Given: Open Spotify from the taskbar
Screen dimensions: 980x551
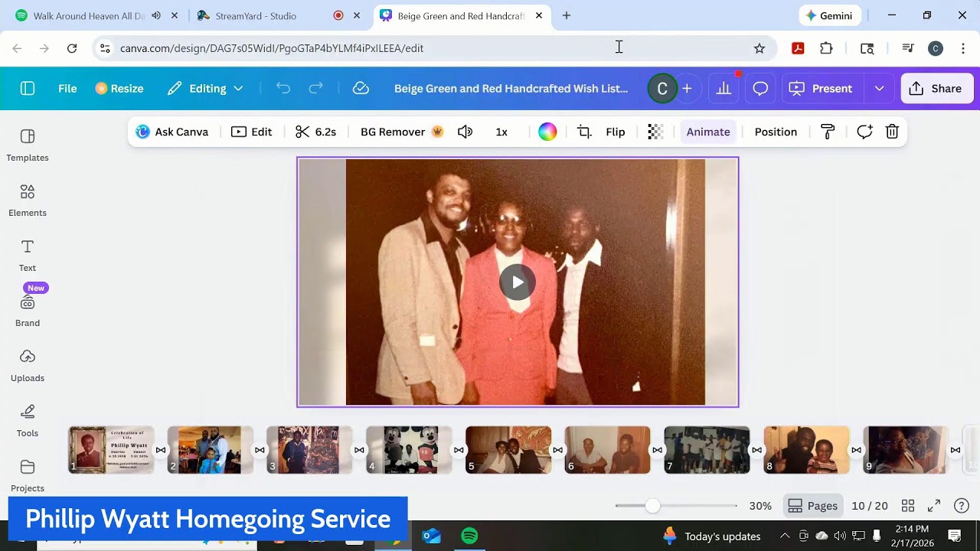Looking at the screenshot, I should click(469, 536).
